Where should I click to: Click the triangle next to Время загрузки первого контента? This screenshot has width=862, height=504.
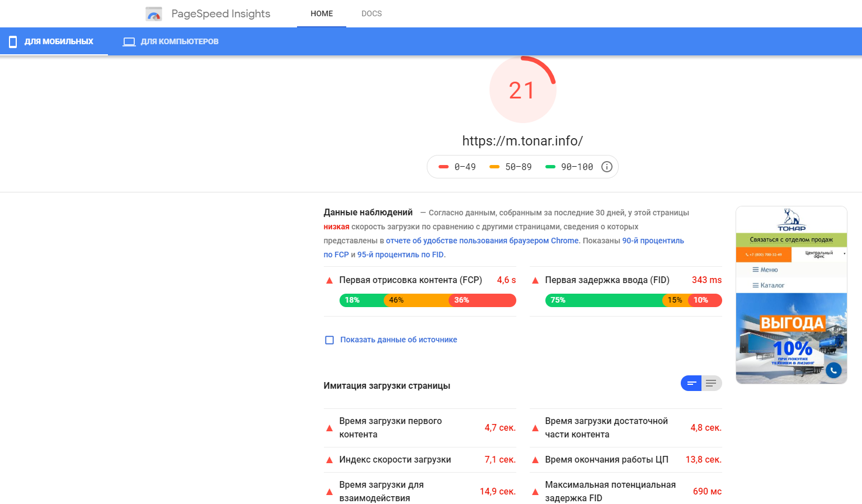tap(329, 428)
